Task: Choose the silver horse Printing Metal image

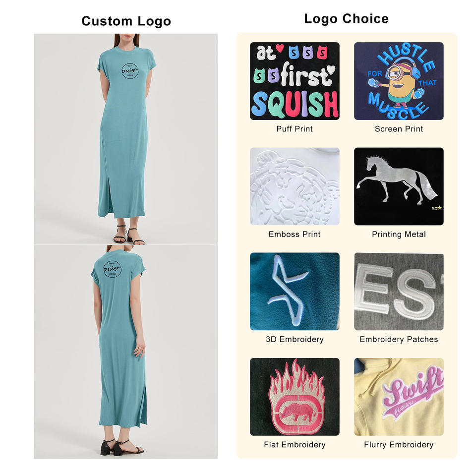Action: point(399,186)
